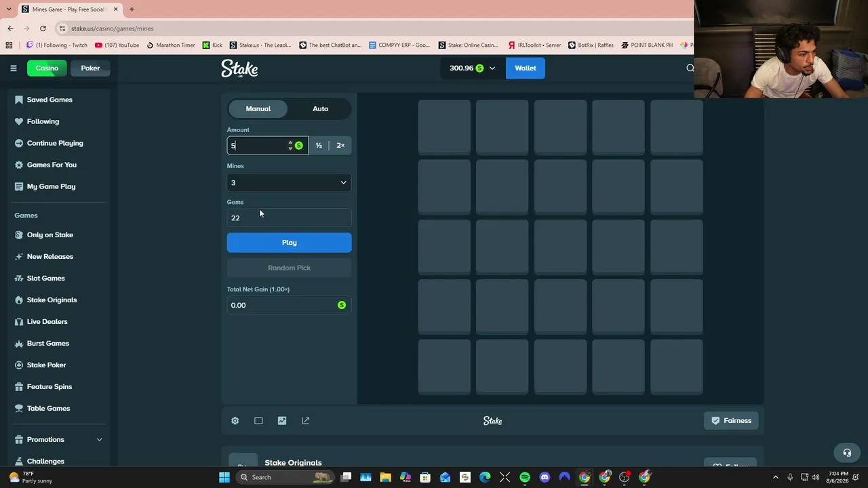Viewport: 868px width, 488px height.
Task: Open the weather widget on taskbar
Action: click(28, 477)
